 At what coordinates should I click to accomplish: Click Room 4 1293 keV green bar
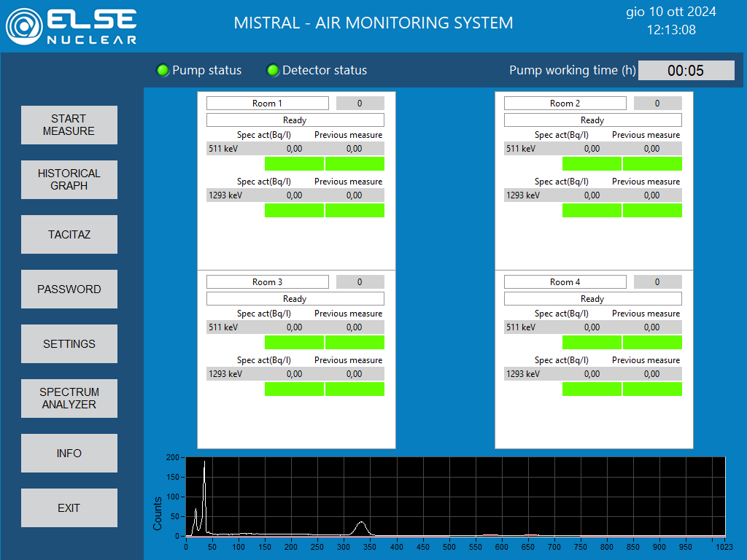(x=592, y=389)
